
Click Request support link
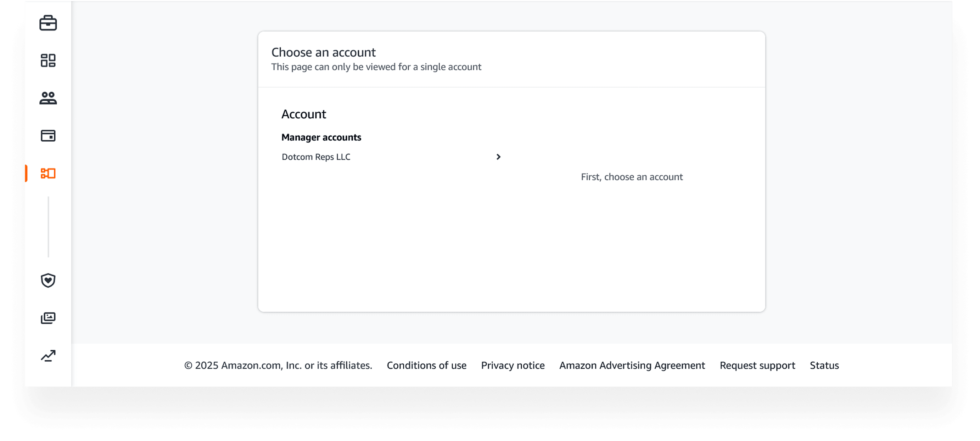[757, 365]
